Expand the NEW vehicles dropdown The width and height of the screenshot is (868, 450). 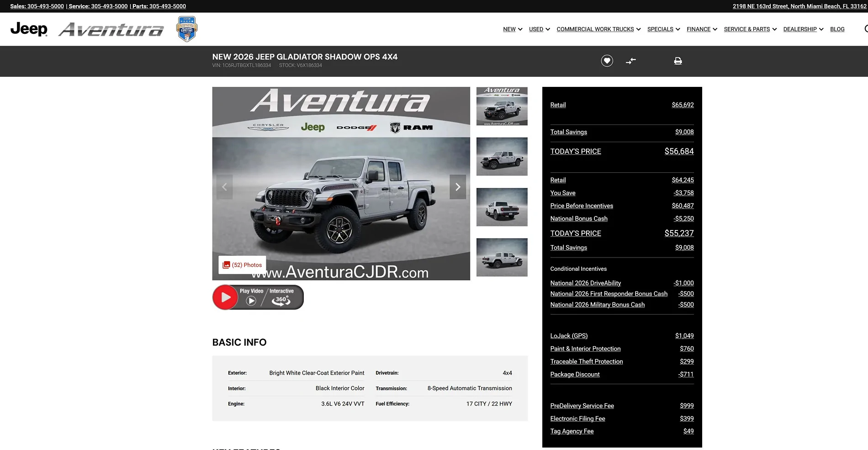pyautogui.click(x=513, y=29)
